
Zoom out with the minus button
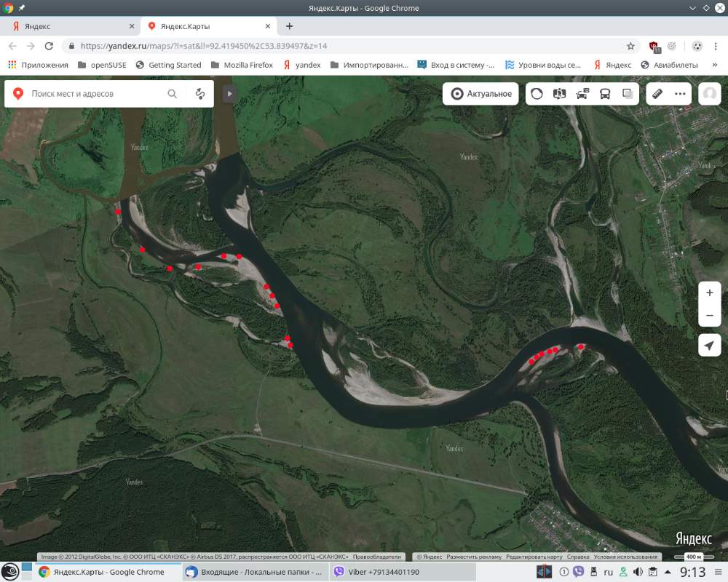coord(710,316)
